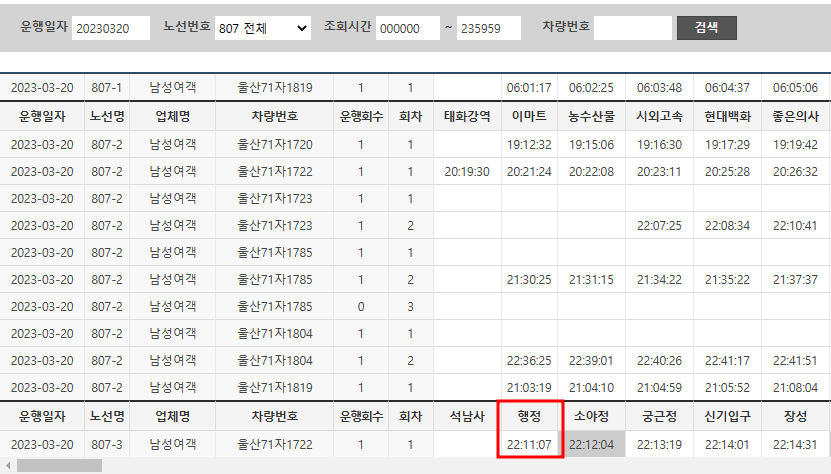Click the 울산71자1720 vehicle number cell
831x474 pixels.
(274, 144)
